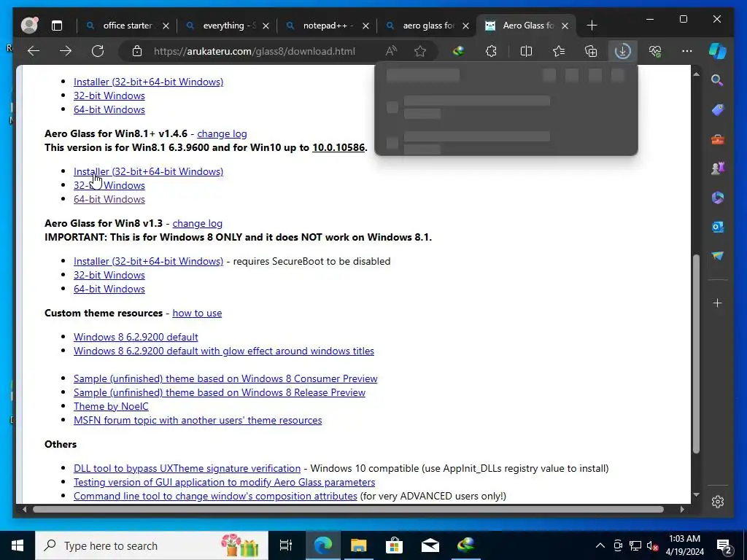The width and height of the screenshot is (747, 560).
Task: Open the Internet Download Manager extension icon
Action: pyautogui.click(x=459, y=51)
